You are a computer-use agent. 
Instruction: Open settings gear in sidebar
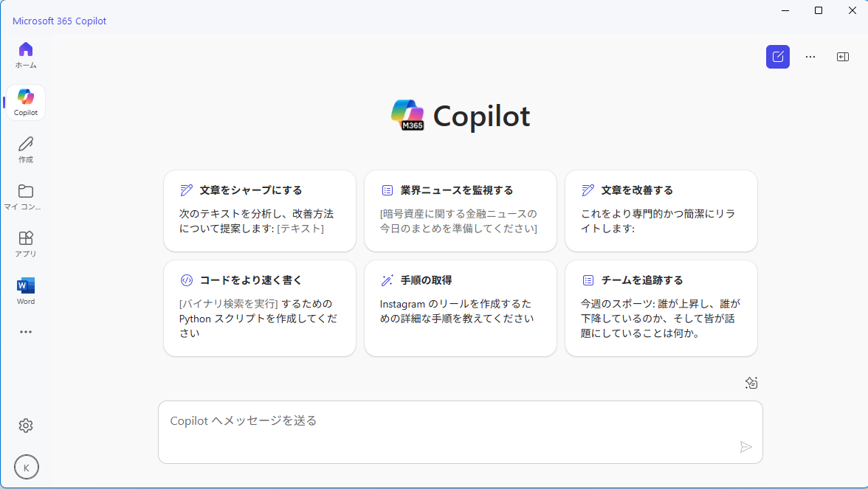click(x=25, y=426)
